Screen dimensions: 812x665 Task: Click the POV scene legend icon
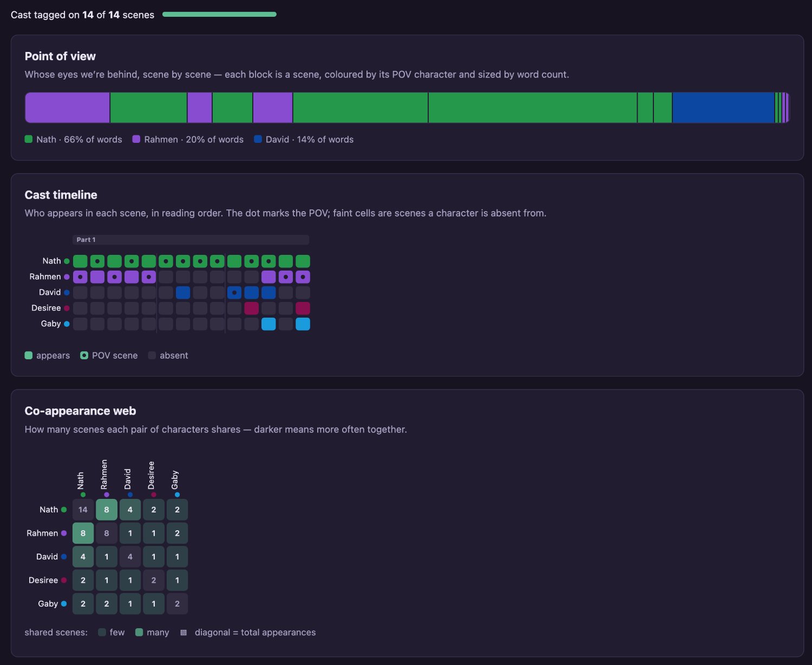[84, 355]
